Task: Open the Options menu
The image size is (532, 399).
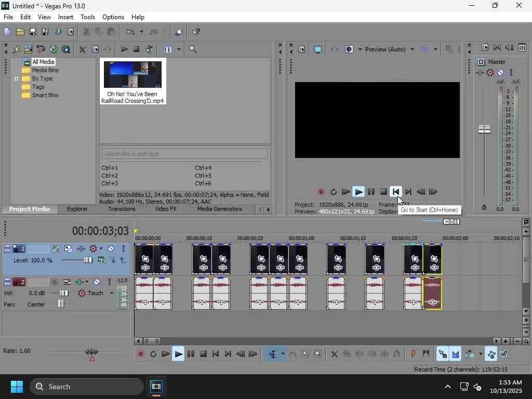Action: point(113,17)
